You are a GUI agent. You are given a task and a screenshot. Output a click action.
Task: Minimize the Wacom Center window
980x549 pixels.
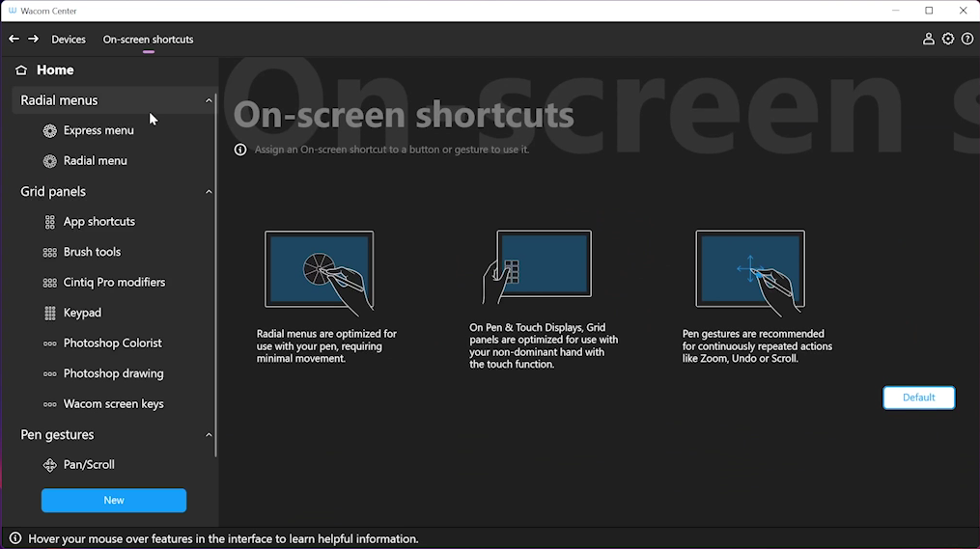(896, 11)
